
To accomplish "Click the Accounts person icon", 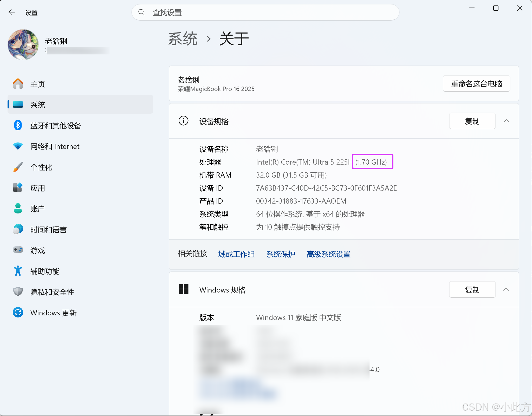I will pyautogui.click(x=18, y=209).
